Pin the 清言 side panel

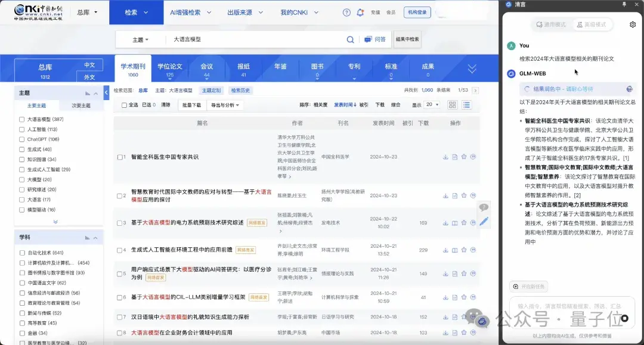tap(624, 4)
